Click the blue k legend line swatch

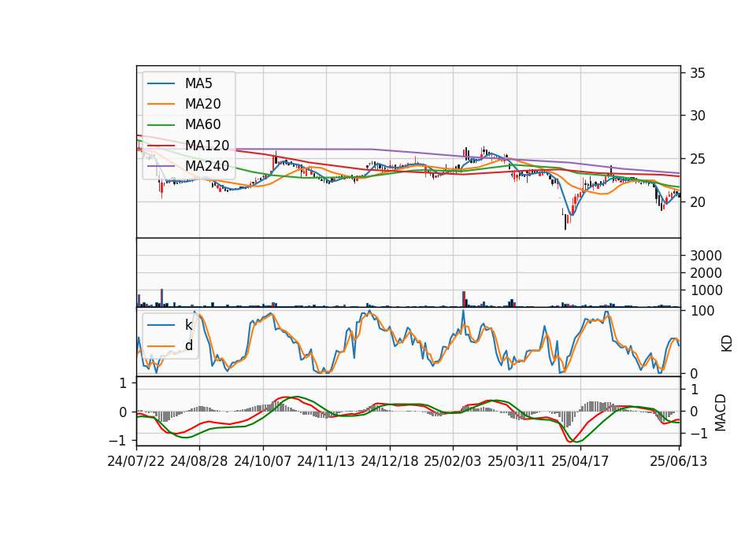161,325
